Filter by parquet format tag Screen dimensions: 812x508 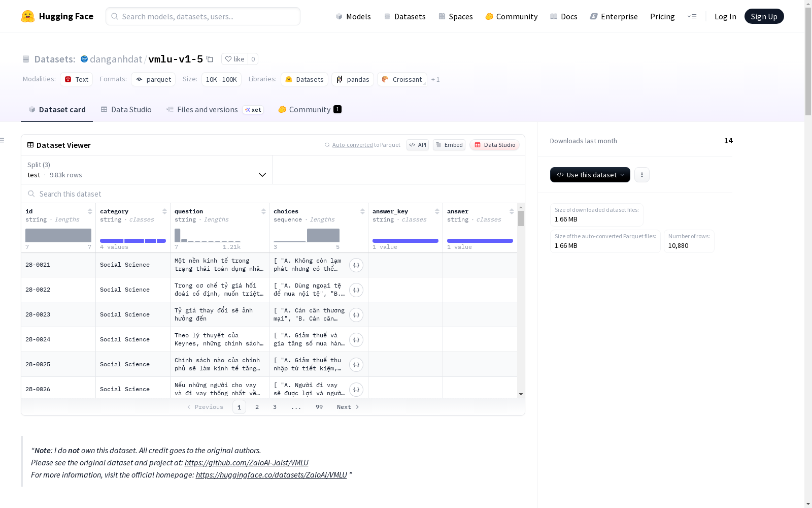coord(153,79)
